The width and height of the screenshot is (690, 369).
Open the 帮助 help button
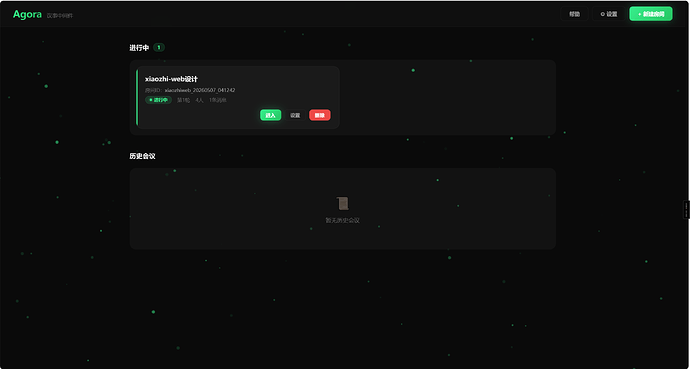tap(574, 14)
